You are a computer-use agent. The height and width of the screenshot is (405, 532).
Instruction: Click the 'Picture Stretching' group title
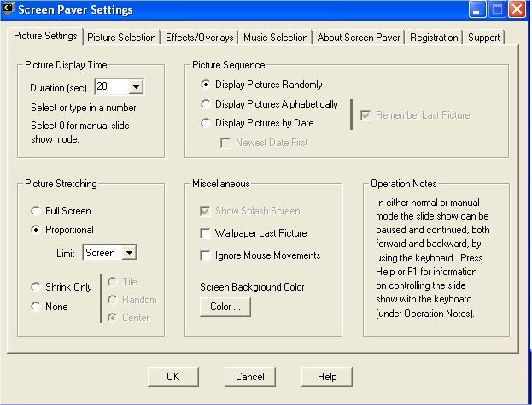[61, 184]
